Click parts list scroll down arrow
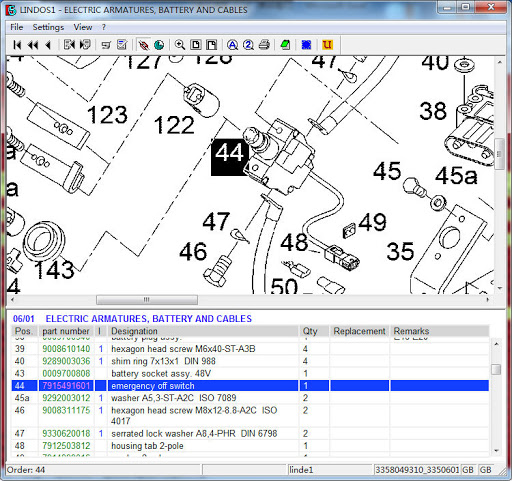This screenshot has width=512, height=481. point(497,451)
